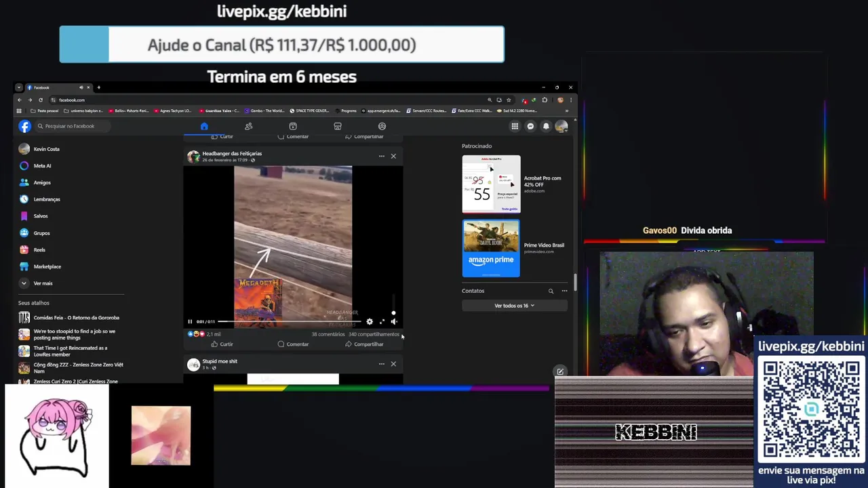Click the Facebook logo
The image size is (868, 488).
[25, 126]
